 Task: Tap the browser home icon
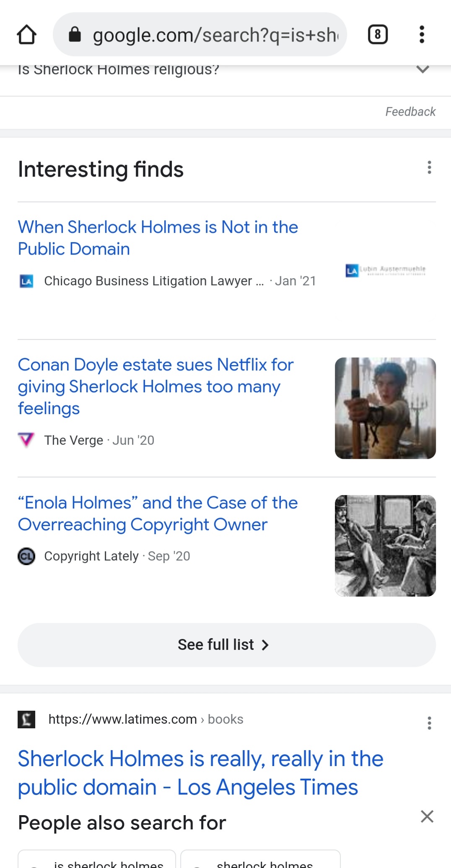(26, 34)
